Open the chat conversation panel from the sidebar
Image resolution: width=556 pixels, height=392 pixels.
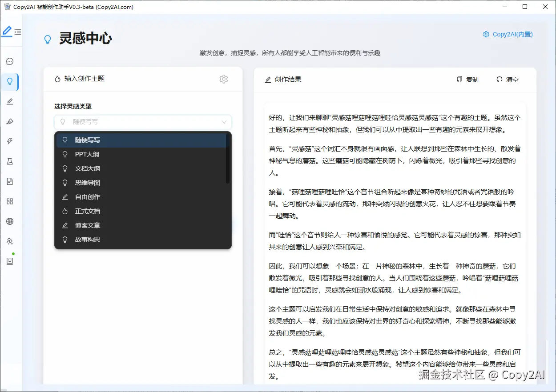pos(10,61)
